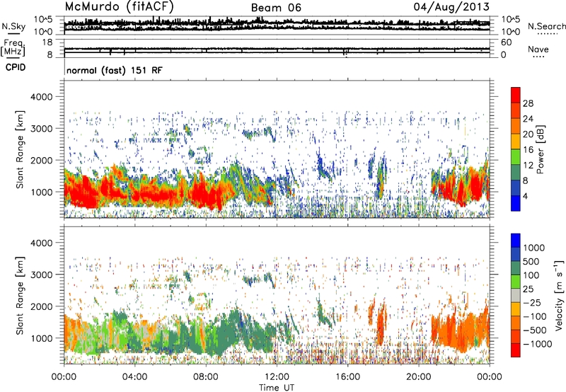
Task: Click the '3000' tick on the velocity panel
Action: point(42,275)
